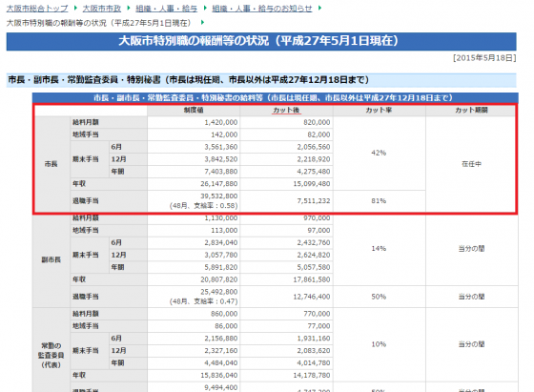Click the 在任中 cut period cell
The width and height of the screenshot is (534, 392).
click(471, 164)
